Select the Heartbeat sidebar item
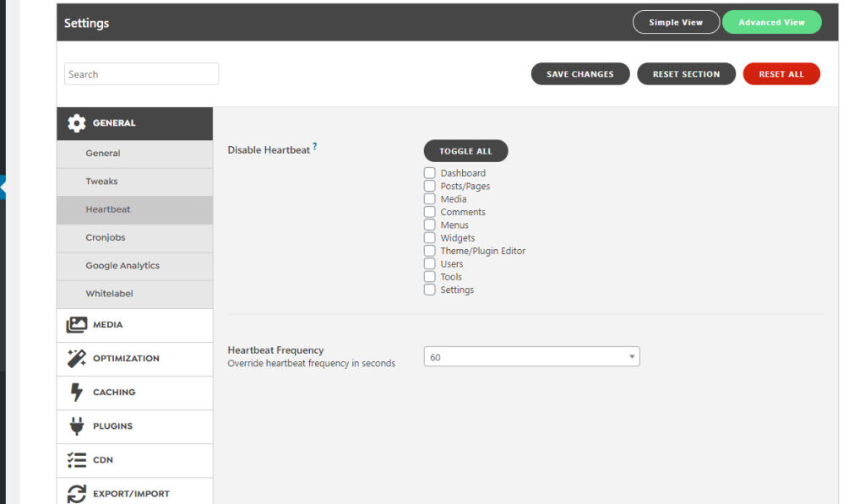The width and height of the screenshot is (865, 504). 134,210
